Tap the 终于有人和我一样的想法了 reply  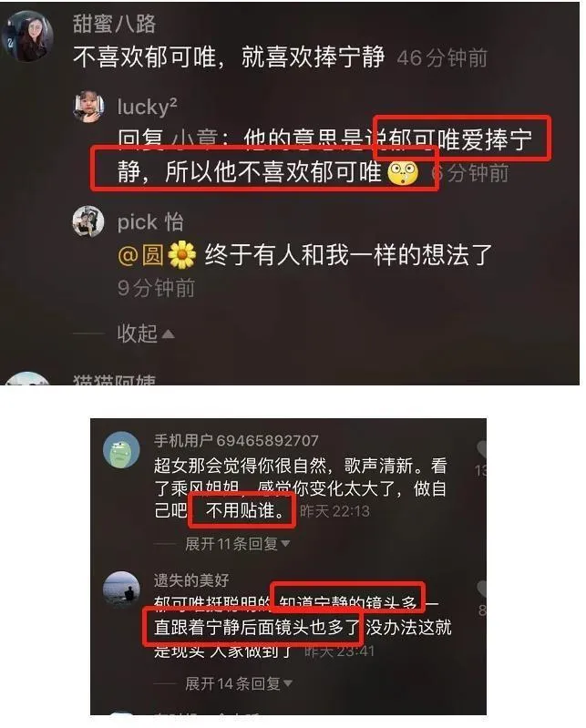click(348, 255)
